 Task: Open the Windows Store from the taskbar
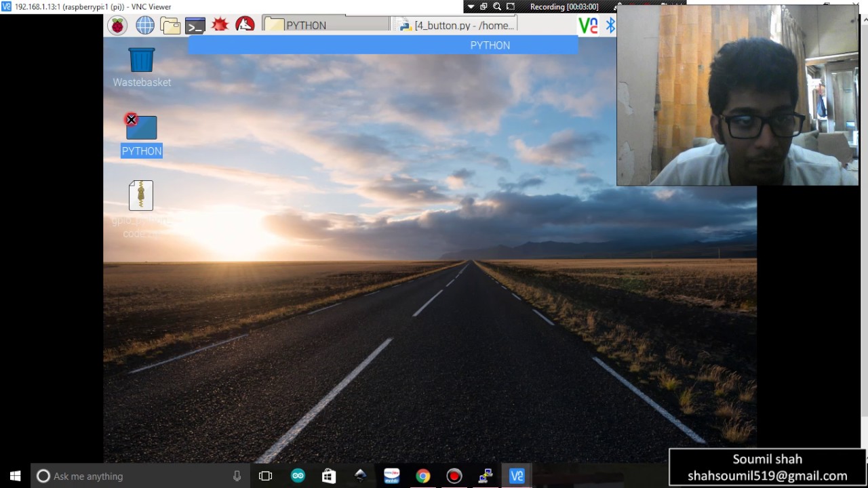[329, 476]
